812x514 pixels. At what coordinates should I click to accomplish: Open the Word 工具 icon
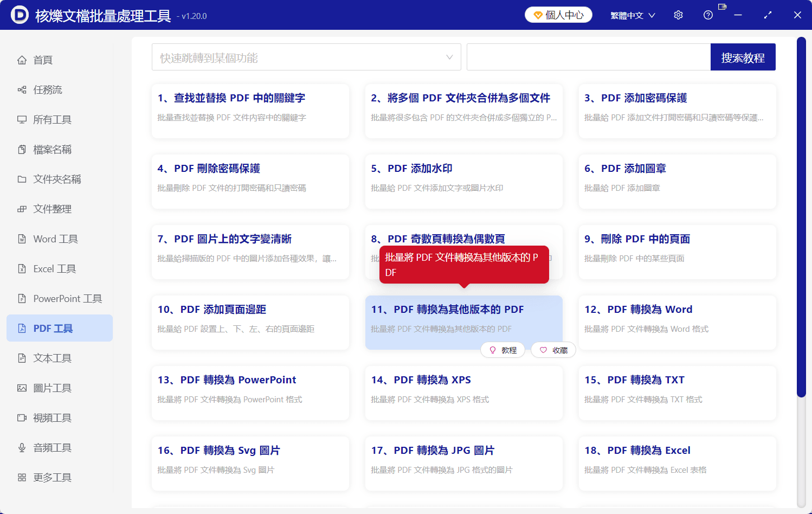pos(21,239)
